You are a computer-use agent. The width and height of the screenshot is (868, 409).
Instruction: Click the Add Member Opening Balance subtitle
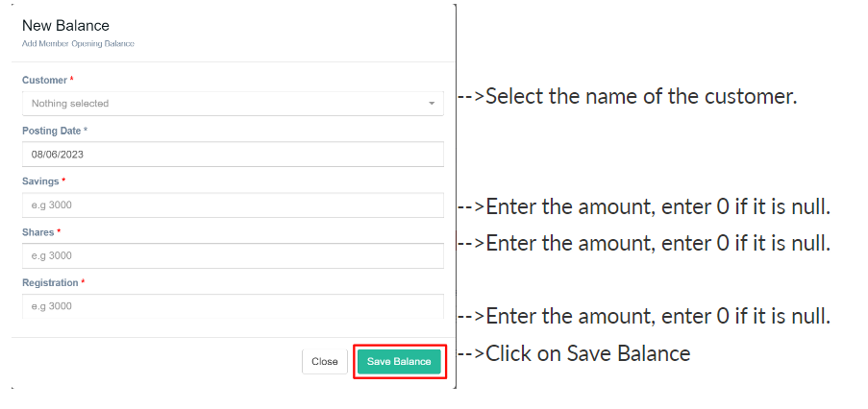pos(78,44)
